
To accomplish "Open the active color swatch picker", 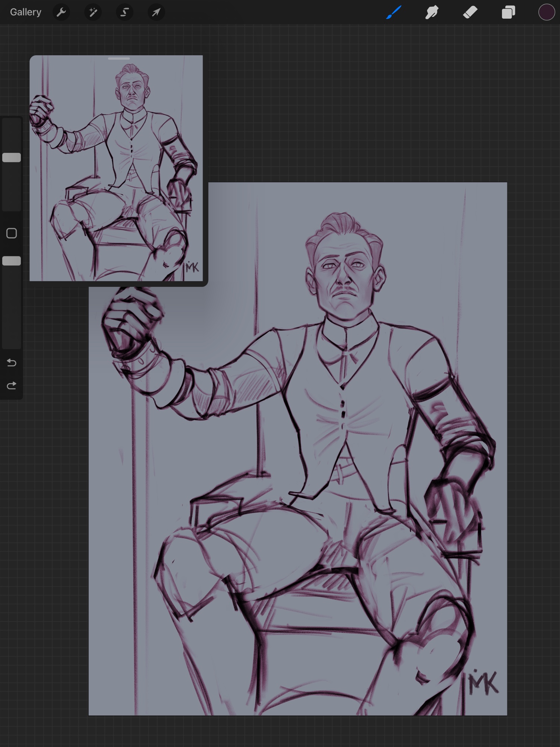I will pyautogui.click(x=546, y=12).
